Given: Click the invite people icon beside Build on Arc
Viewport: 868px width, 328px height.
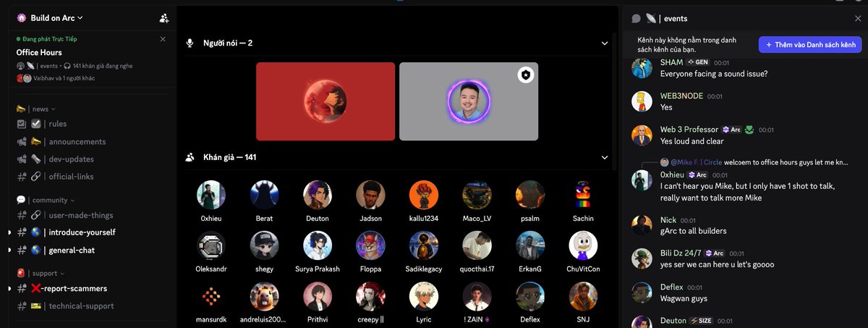Looking at the screenshot, I should pos(164,18).
